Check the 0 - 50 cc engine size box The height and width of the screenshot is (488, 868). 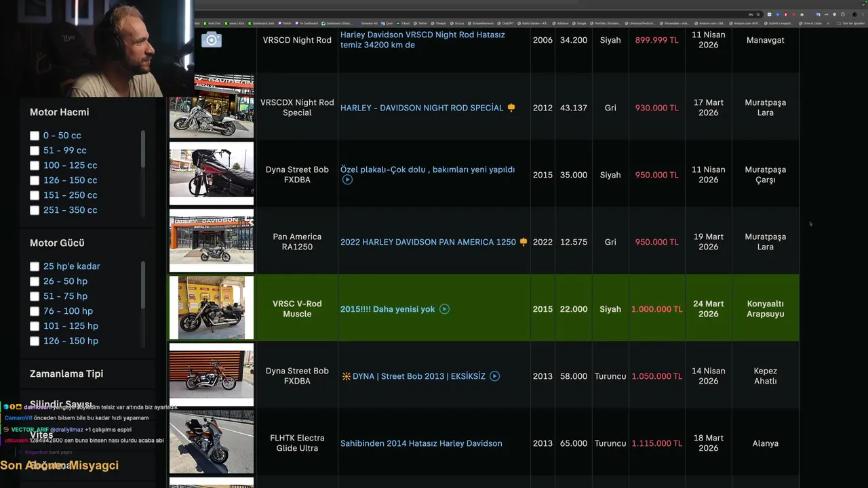pyautogui.click(x=35, y=136)
